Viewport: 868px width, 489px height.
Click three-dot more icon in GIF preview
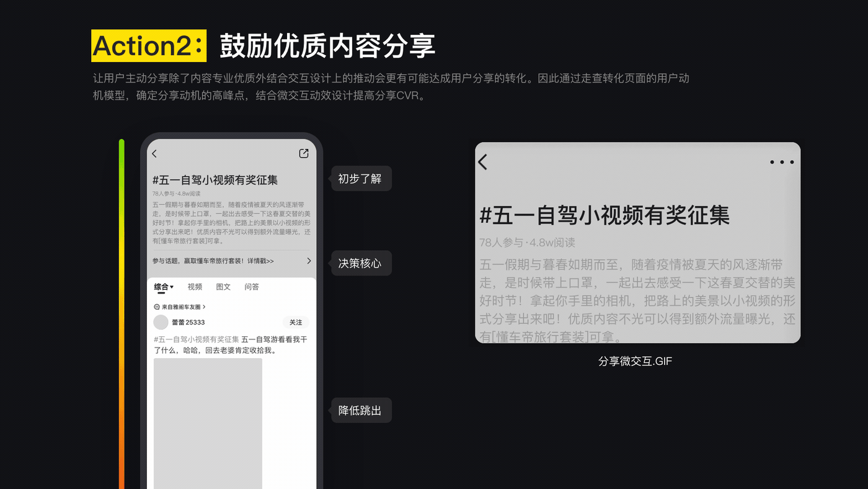click(x=782, y=162)
